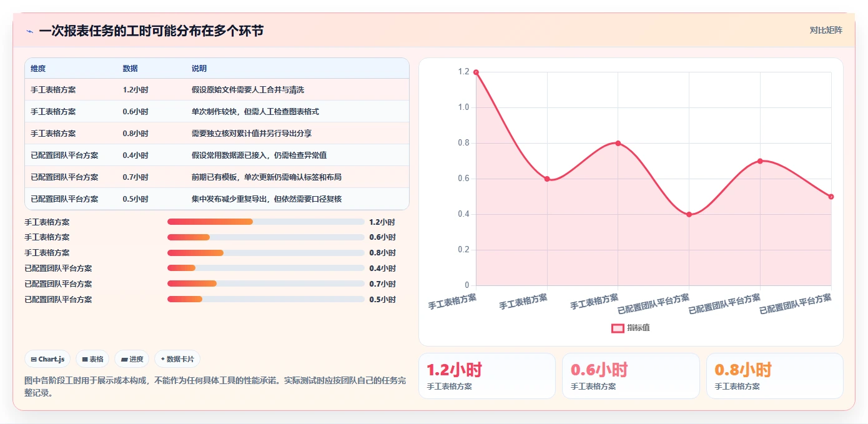Click the 1.2小时 summary card

tap(486, 376)
